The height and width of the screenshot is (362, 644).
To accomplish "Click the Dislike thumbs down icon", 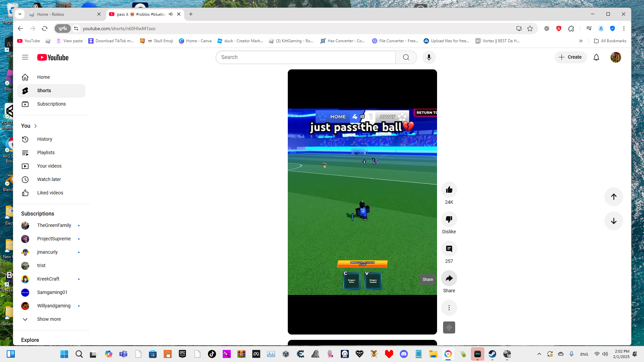I will coord(449,220).
